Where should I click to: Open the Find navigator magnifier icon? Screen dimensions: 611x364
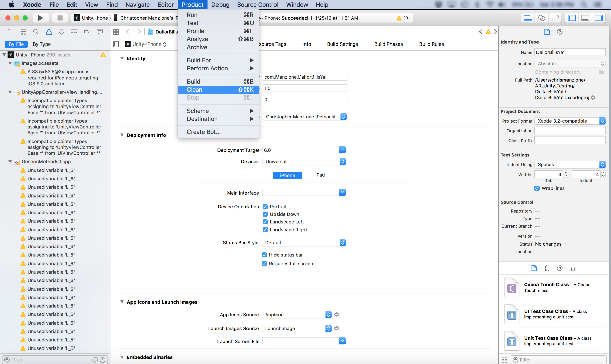point(36,32)
